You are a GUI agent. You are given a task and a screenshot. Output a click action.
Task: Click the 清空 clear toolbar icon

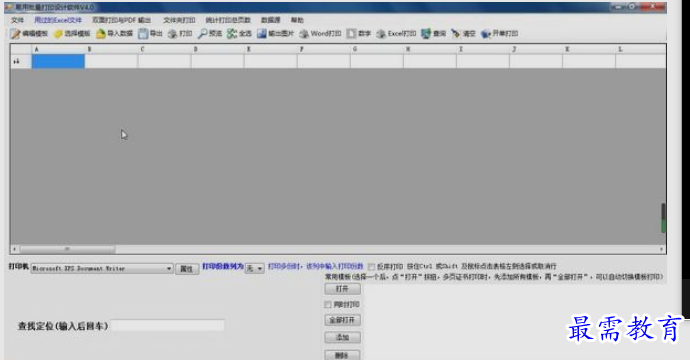pos(455,34)
